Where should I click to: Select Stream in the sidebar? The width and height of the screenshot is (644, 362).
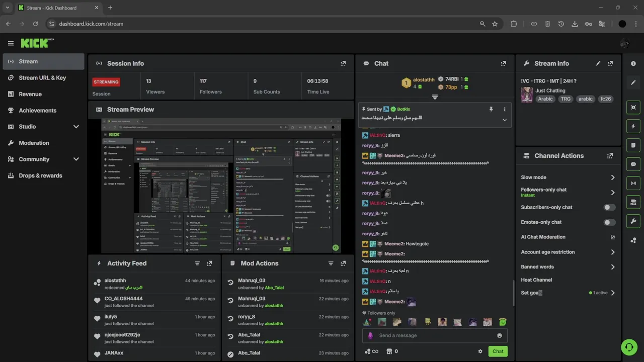pyautogui.click(x=43, y=61)
